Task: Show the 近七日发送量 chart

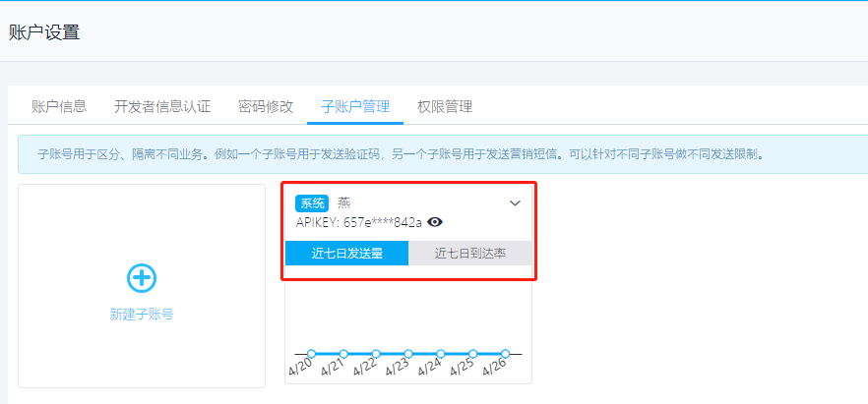Action: click(346, 254)
